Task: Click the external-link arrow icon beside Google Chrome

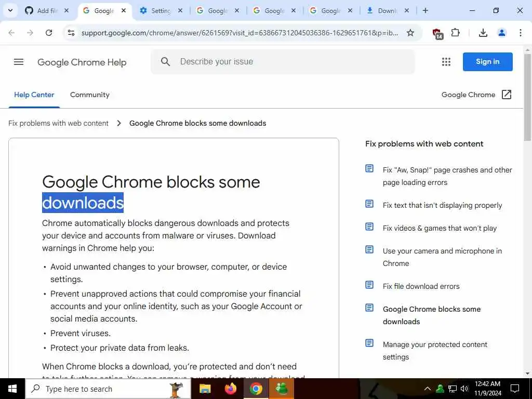Action: 506,95
